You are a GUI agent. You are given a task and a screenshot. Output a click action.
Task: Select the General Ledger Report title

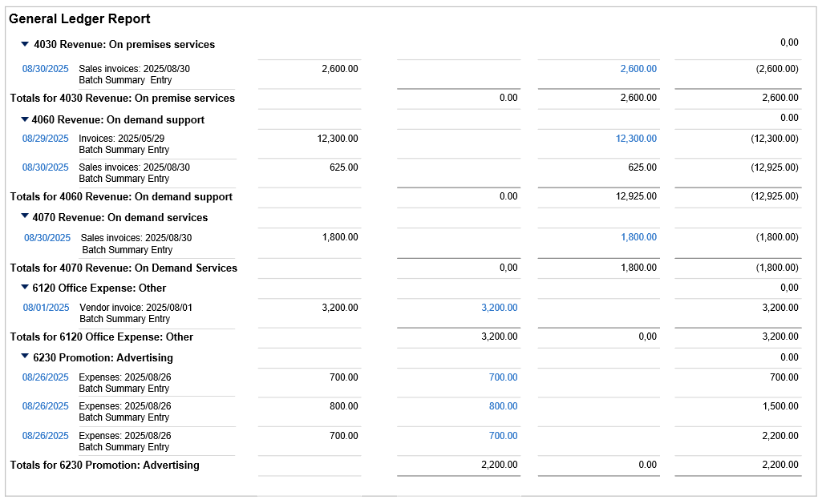pos(78,18)
